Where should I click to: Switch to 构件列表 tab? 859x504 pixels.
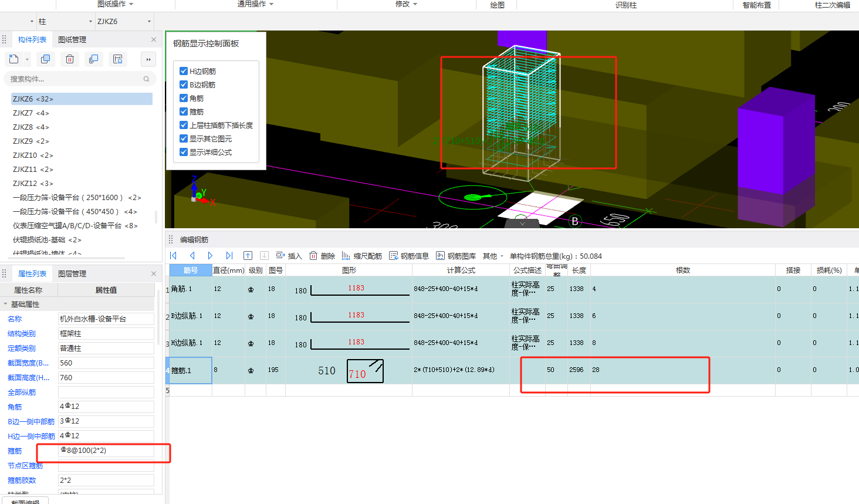[32, 39]
